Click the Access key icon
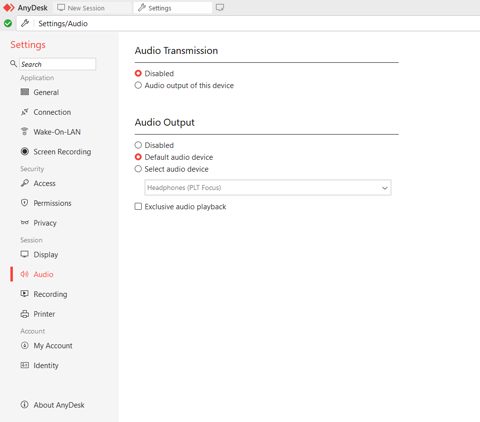Viewport: 480px width, 422px height. [x=25, y=183]
